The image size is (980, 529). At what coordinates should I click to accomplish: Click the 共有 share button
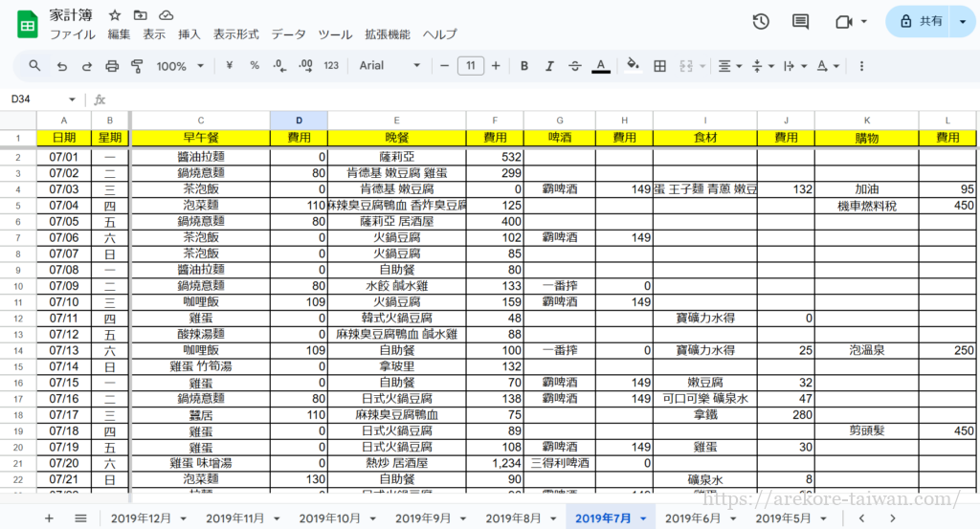(920, 21)
